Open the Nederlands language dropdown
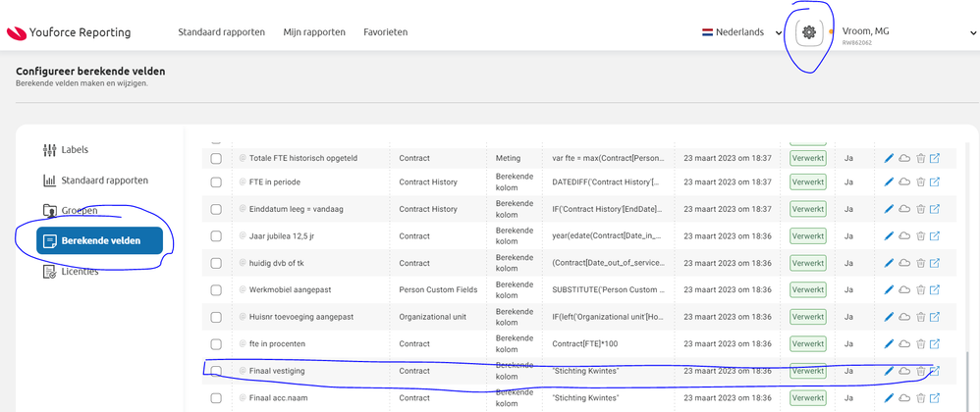The height and width of the screenshot is (412, 980). tap(741, 32)
